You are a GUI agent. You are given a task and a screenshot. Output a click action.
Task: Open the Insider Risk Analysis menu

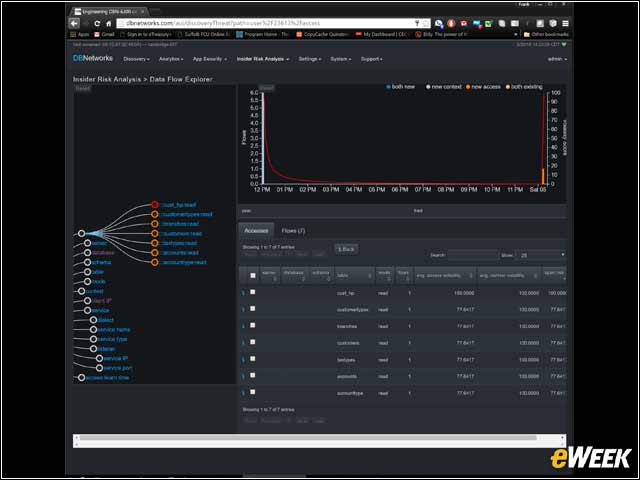click(262, 59)
